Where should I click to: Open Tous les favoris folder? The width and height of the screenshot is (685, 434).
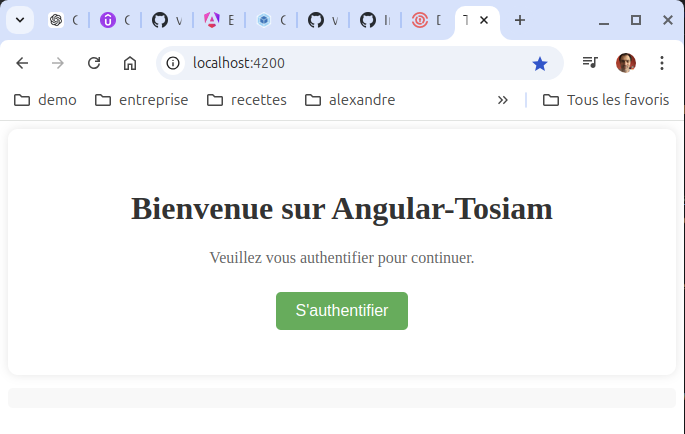(x=606, y=100)
